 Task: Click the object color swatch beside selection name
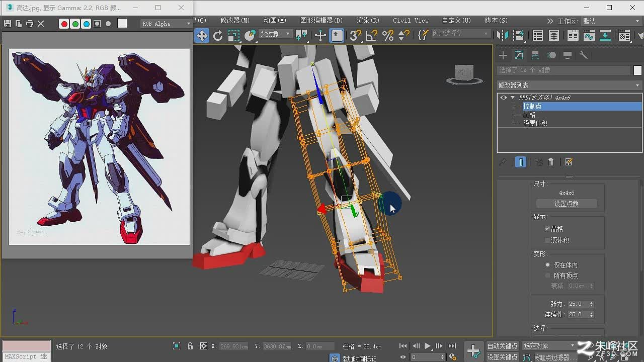637,70
